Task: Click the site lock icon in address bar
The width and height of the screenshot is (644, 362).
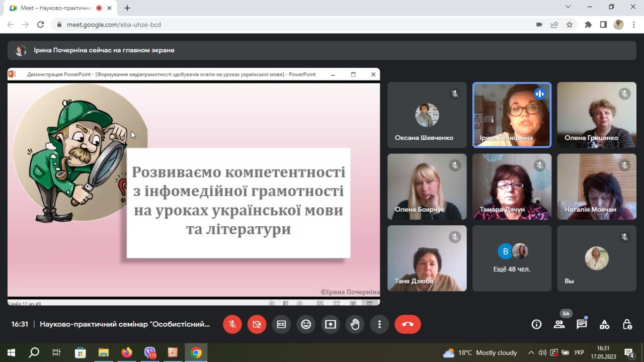Action: (x=59, y=24)
